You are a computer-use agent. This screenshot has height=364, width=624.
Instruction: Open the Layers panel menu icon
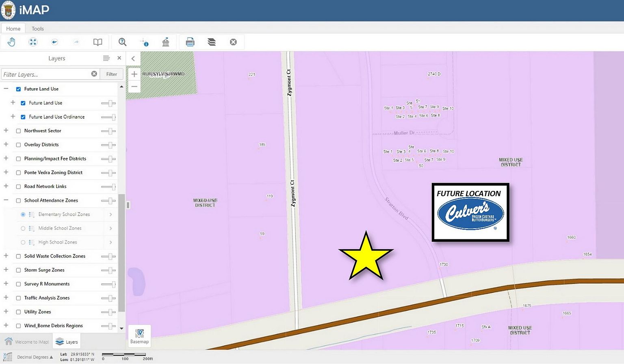click(106, 58)
